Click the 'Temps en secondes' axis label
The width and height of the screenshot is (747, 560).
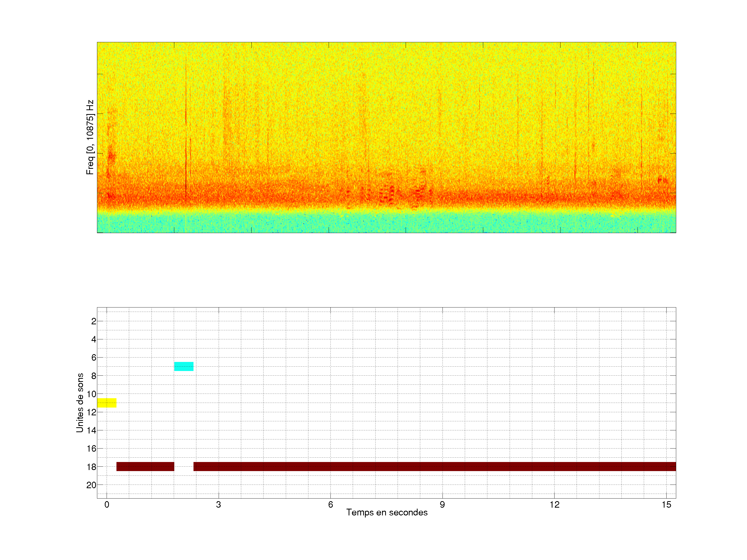(x=387, y=512)
